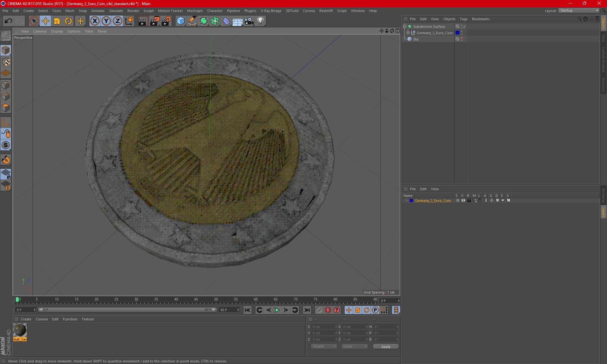Toggle Subdivision Surface object enable state
The height and width of the screenshot is (364, 607).
pyautogui.click(x=465, y=26)
